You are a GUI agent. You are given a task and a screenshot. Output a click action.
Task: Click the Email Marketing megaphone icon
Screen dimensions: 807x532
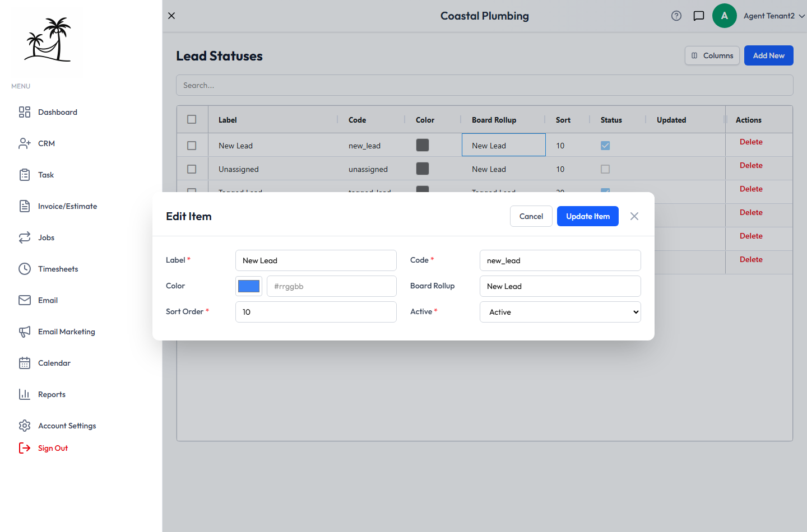[25, 332]
